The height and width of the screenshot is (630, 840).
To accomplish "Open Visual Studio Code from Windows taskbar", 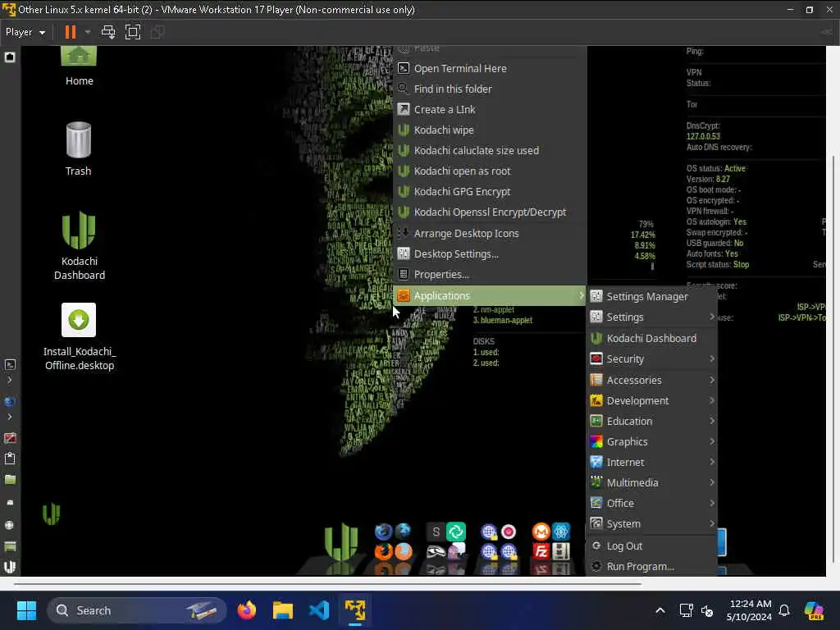I will [319, 610].
